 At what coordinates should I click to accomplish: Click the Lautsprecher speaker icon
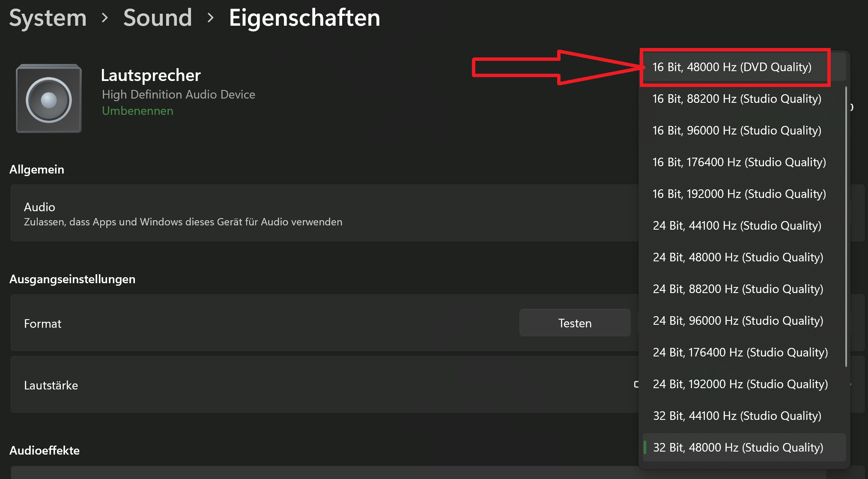49,99
